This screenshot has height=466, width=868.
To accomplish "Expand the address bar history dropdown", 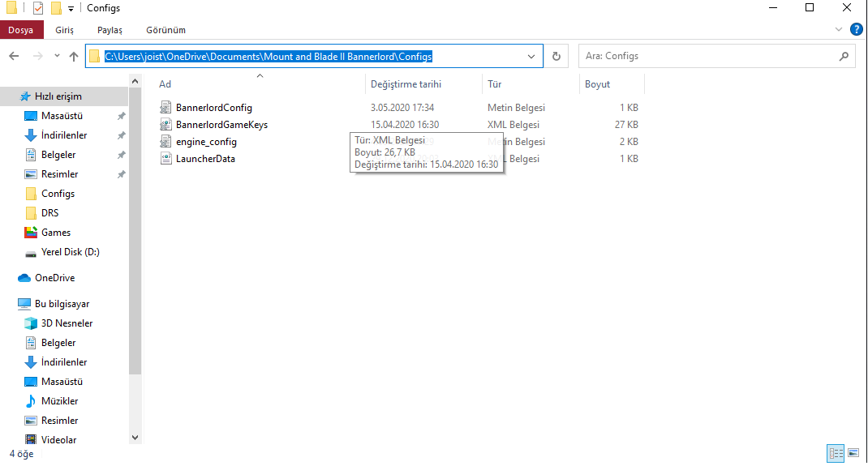I will point(531,57).
